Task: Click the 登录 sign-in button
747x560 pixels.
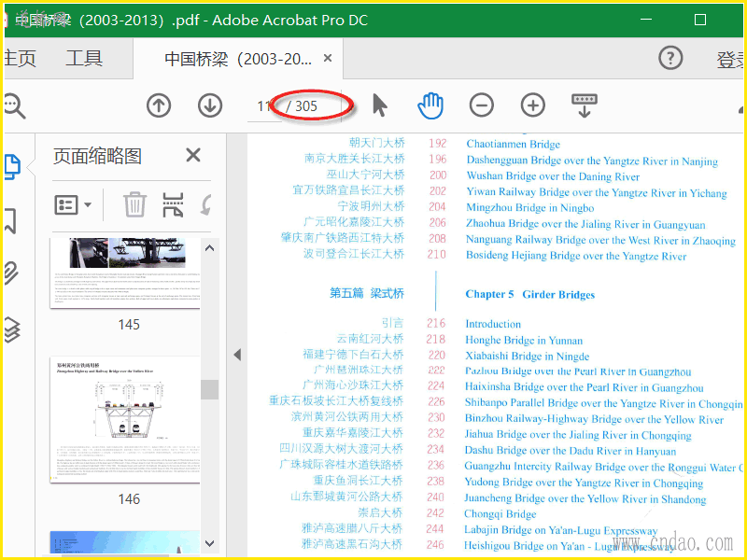Action: (x=729, y=59)
